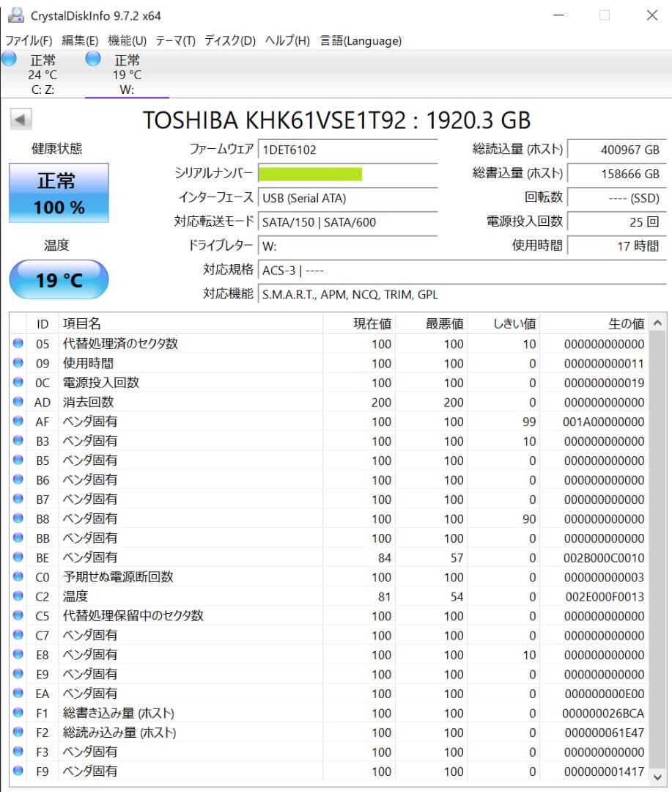Open the ディスク(D) menu
This screenshot has width=672, height=792.
tap(229, 41)
